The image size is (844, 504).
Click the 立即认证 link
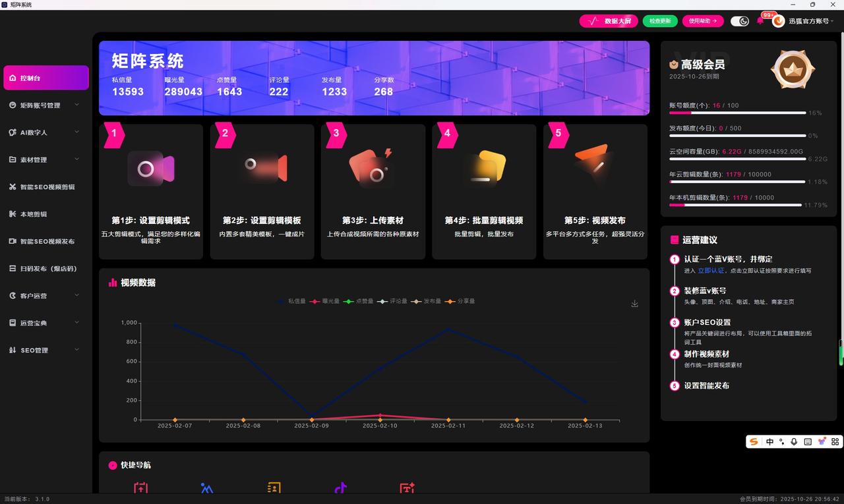[711, 271]
